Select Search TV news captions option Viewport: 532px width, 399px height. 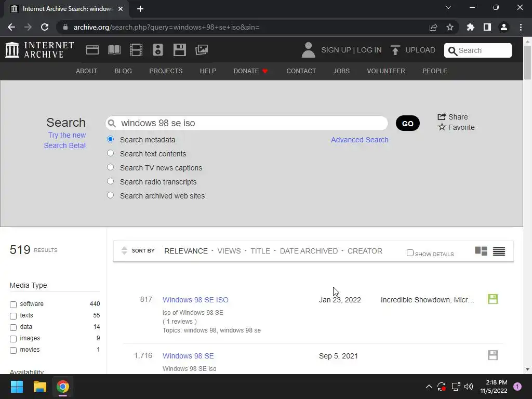pos(110,167)
